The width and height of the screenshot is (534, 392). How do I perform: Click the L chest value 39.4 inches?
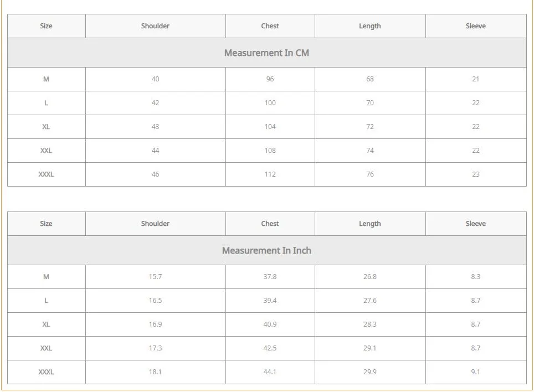tap(270, 301)
